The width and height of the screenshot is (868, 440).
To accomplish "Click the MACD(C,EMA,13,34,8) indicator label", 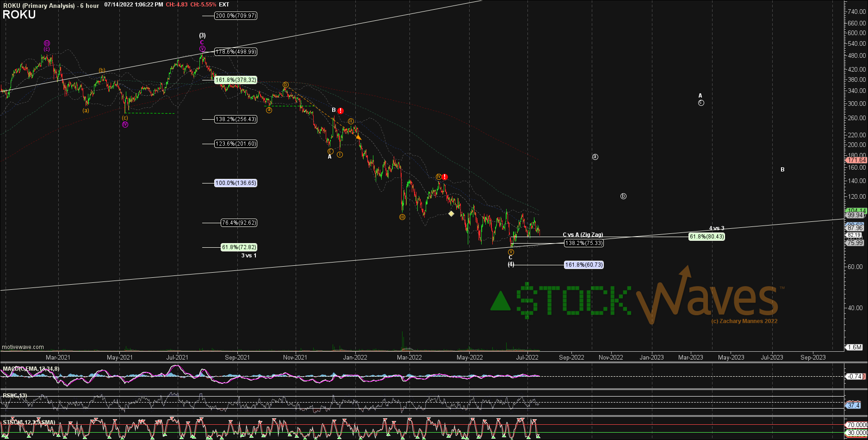I will tap(31, 369).
